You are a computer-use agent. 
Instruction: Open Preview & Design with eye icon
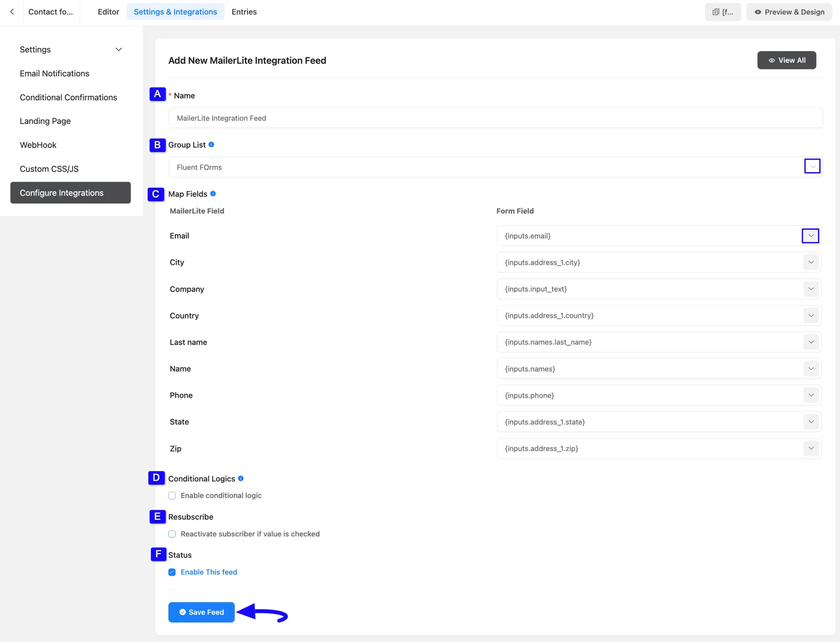coord(789,12)
